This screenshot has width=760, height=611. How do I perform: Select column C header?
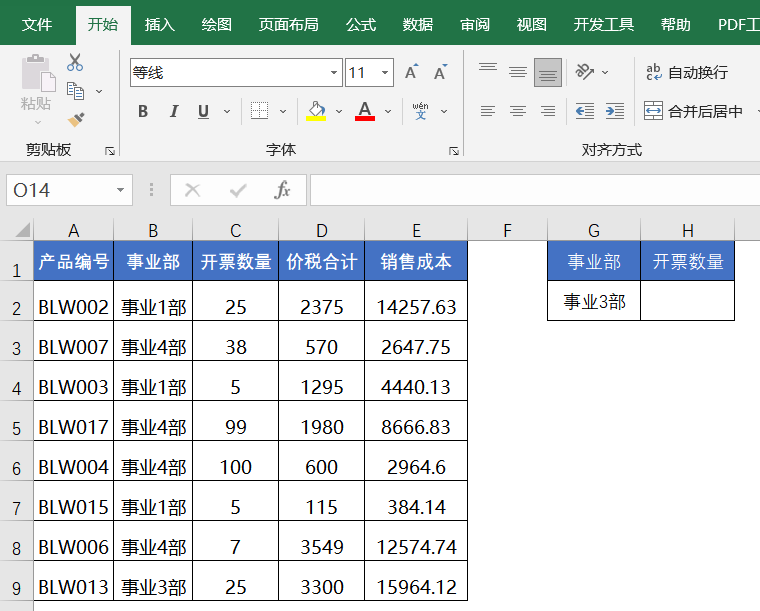click(x=236, y=230)
